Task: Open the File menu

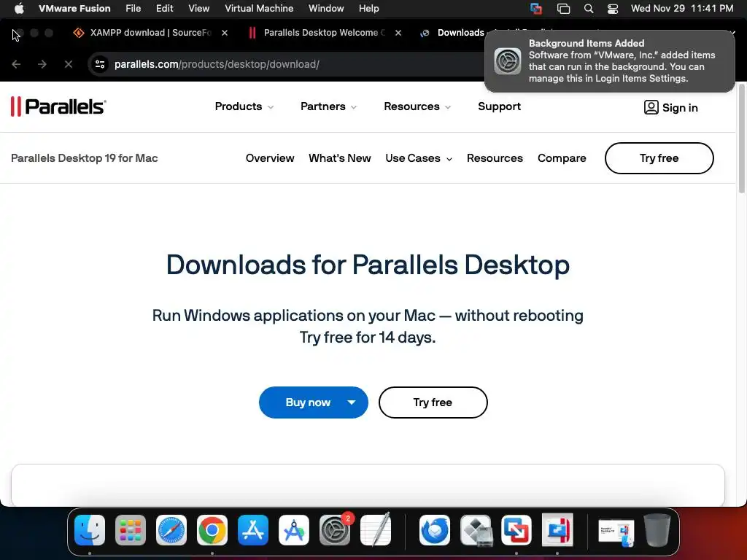Action: pos(133,8)
